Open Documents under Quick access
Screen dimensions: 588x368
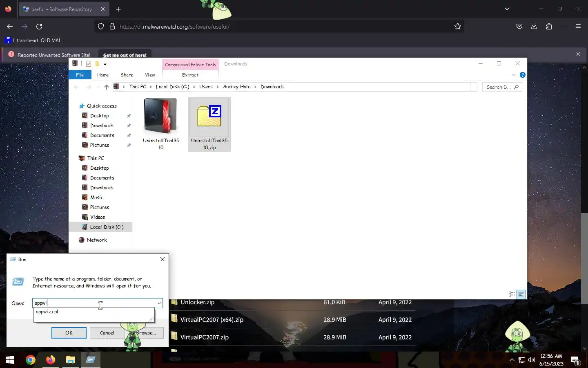click(x=102, y=135)
